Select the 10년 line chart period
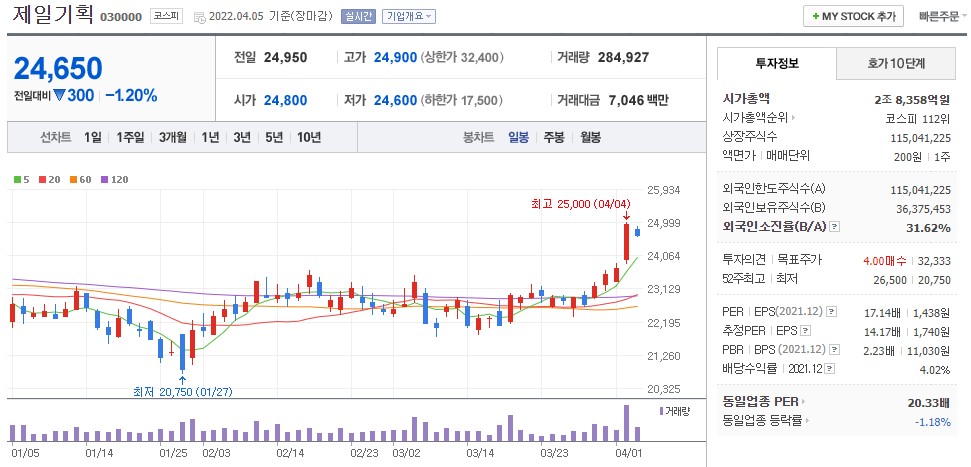Screen dimensions: 971x467 coord(309,137)
